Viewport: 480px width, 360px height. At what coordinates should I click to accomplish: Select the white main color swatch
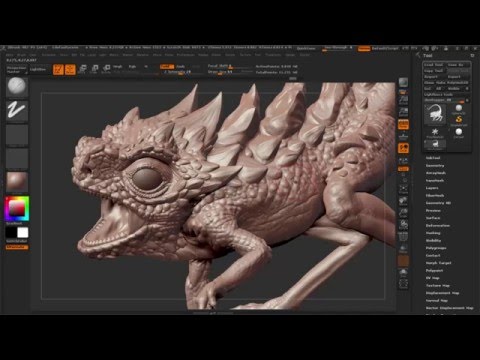(23, 233)
